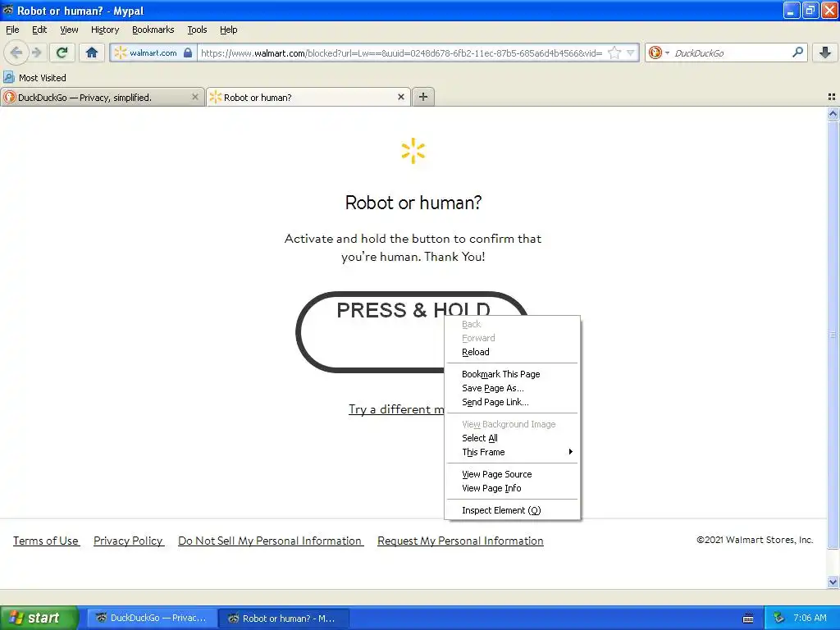Screen dimensions: 840x630
Task: Click the vertical scrollbar thumb
Action: (x=833, y=335)
